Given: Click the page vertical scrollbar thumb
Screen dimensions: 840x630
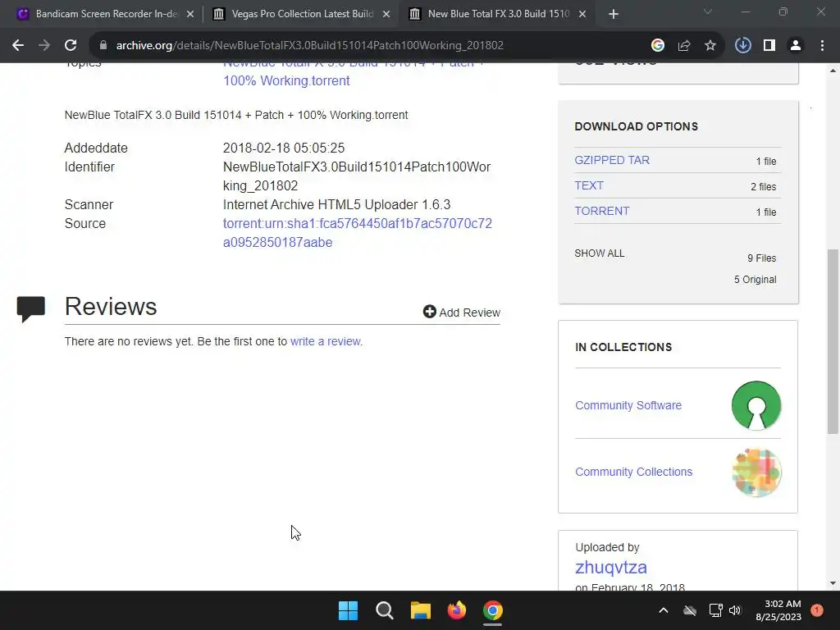Looking at the screenshot, I should pos(833,341).
